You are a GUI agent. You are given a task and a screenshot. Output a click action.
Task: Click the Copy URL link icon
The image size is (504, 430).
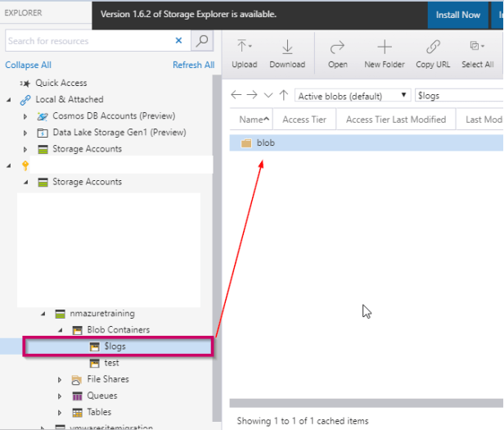(433, 47)
